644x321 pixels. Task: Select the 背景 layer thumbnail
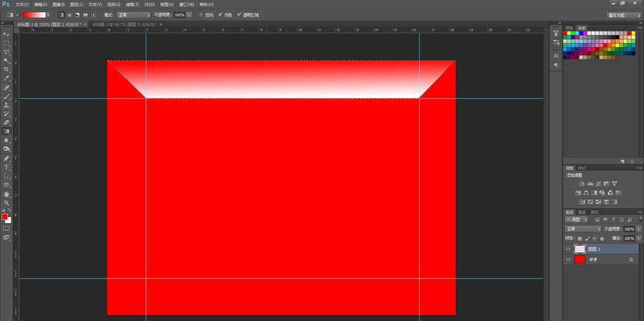coord(580,259)
